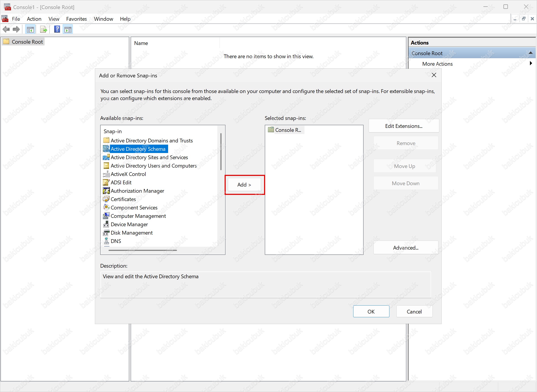Viewport: 537px width, 392px height.
Task: Minimize the inner console child window
Action: pos(515,19)
